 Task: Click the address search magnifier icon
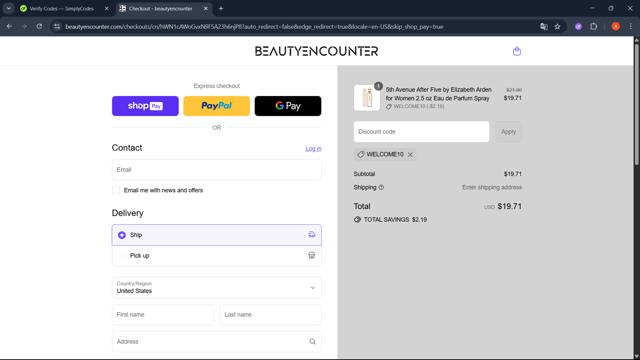(x=312, y=342)
